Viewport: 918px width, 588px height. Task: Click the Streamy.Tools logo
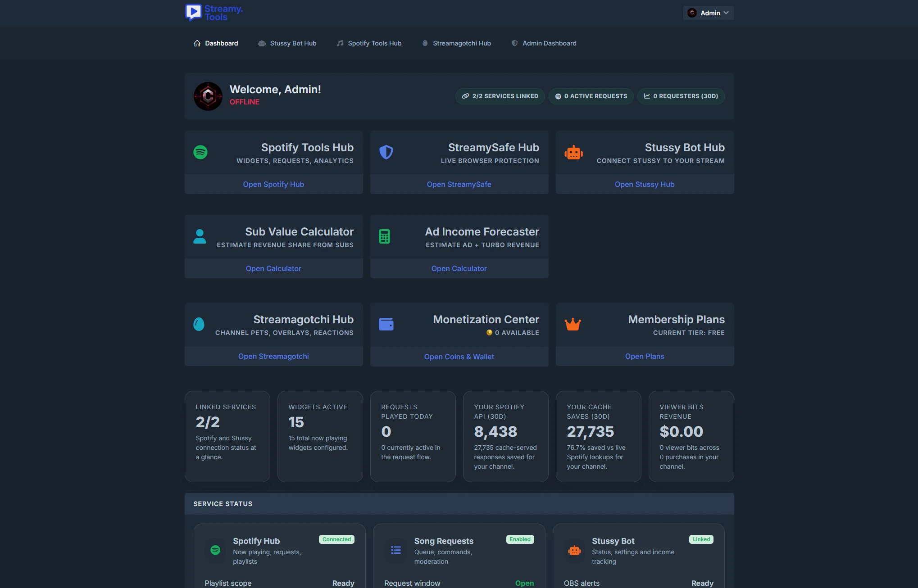(214, 13)
